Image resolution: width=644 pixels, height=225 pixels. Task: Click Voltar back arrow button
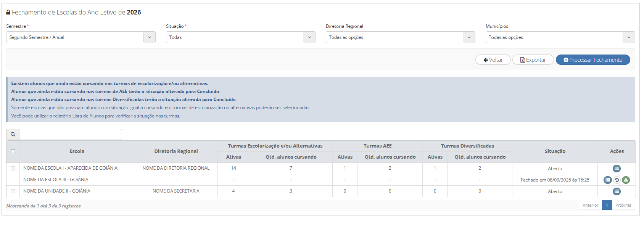493,60
